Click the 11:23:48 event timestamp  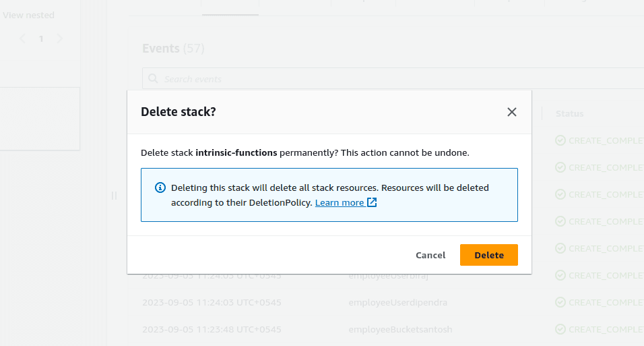click(212, 330)
